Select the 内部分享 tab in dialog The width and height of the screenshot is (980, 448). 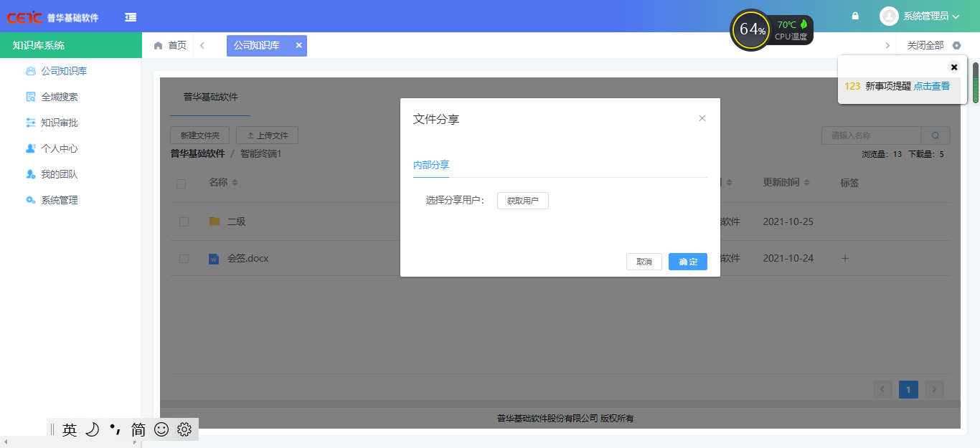click(x=431, y=165)
